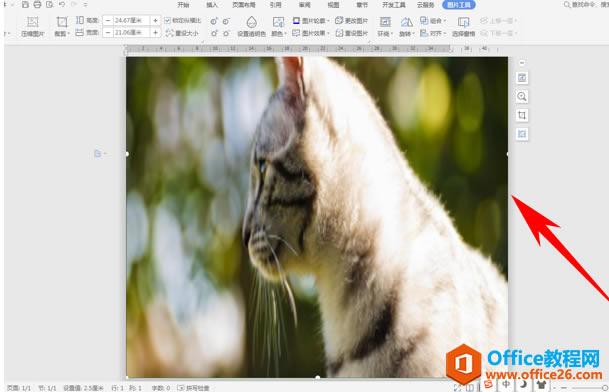This screenshot has height=392, width=609.
Task: Open the 审阅 (Review) tab
Action: point(304,5)
